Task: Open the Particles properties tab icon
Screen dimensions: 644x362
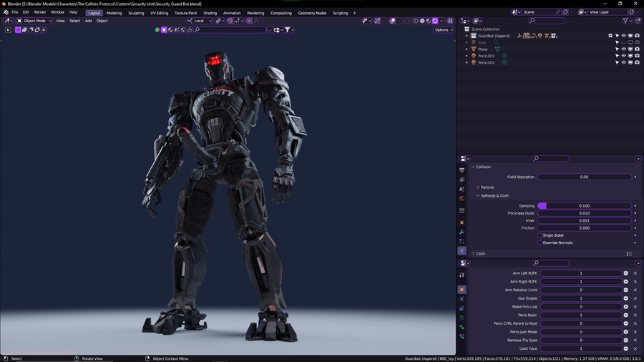Action: (x=462, y=241)
